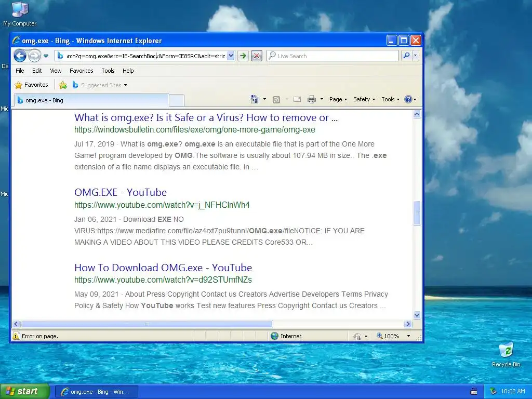Click the green Refresh/Go arrow button

coord(243,56)
